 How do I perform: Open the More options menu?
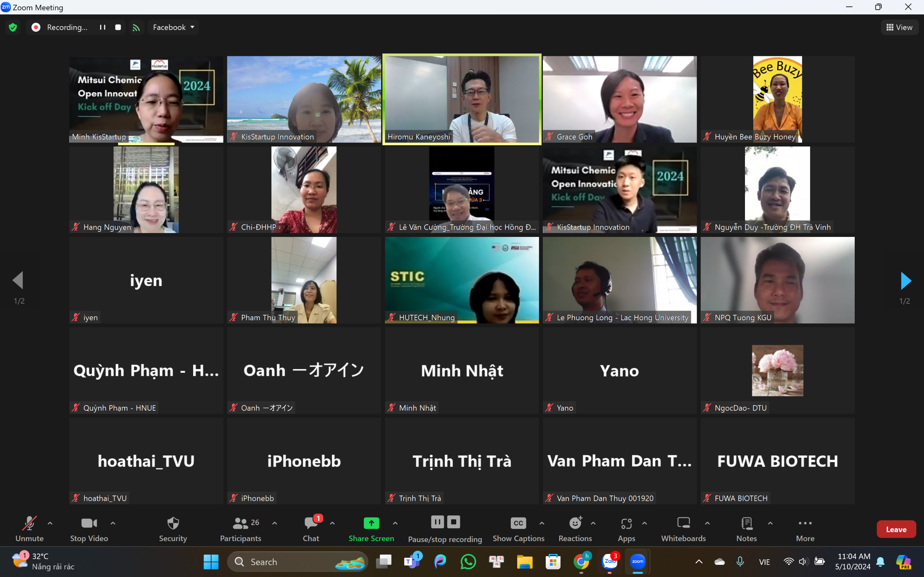(805, 528)
